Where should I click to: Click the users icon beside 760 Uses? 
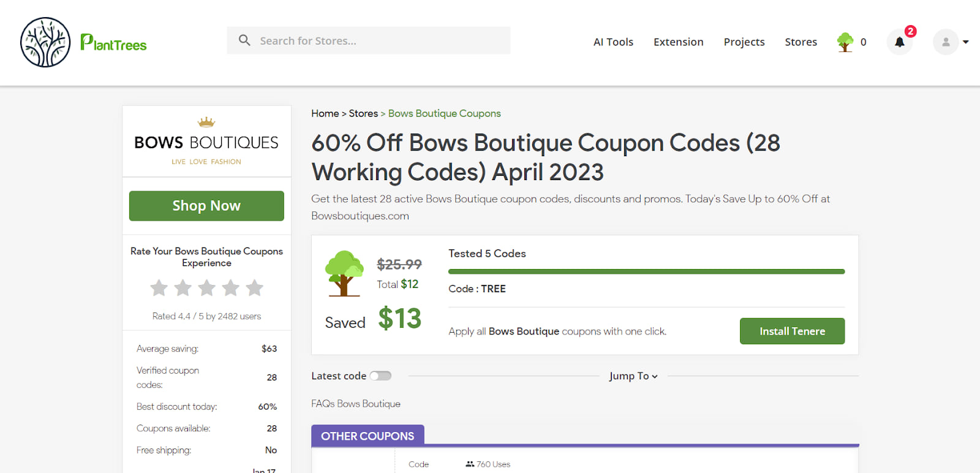click(x=470, y=464)
